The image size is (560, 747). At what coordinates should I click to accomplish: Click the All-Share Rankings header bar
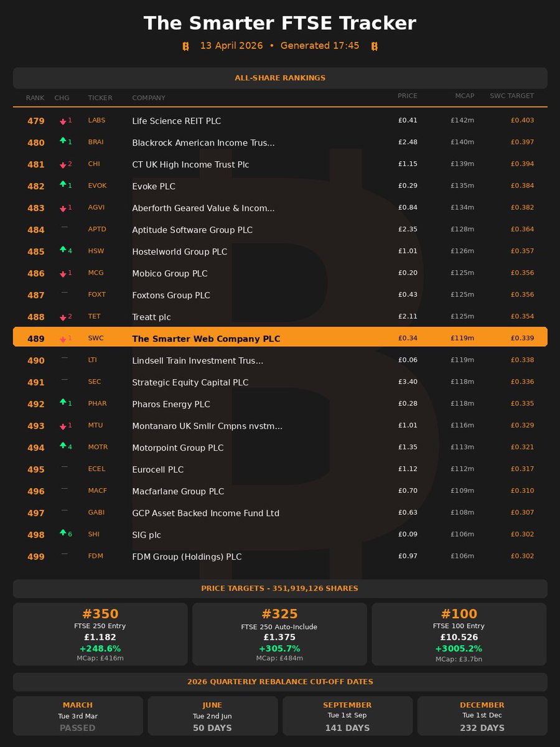[x=280, y=78]
